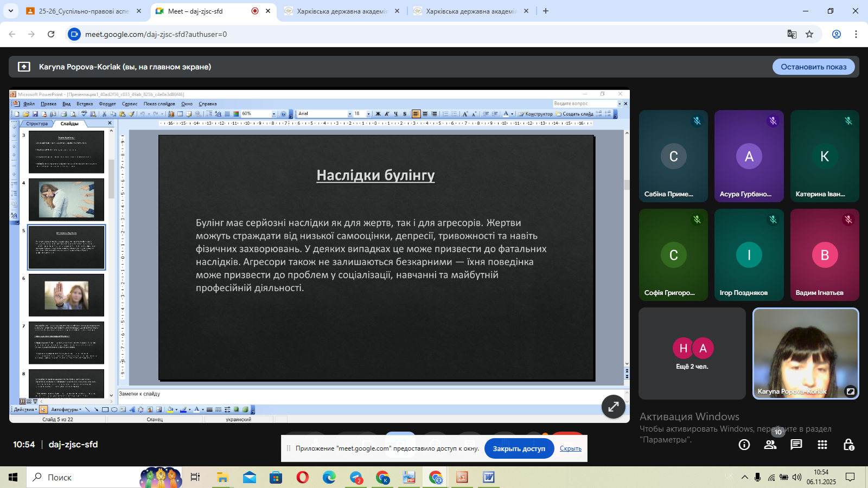Open host controls lock icon

click(848, 445)
